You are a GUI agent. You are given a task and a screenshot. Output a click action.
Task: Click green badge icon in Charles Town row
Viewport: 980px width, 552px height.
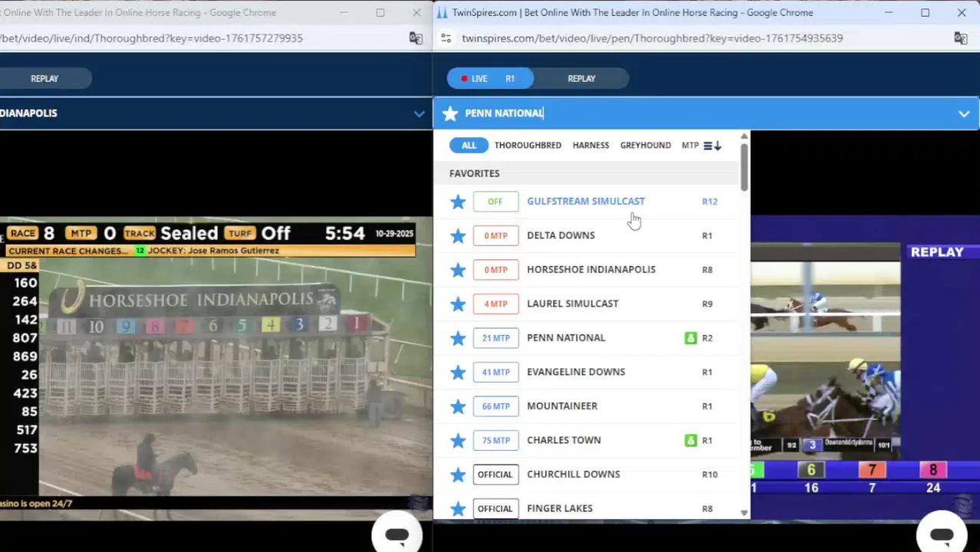(691, 440)
